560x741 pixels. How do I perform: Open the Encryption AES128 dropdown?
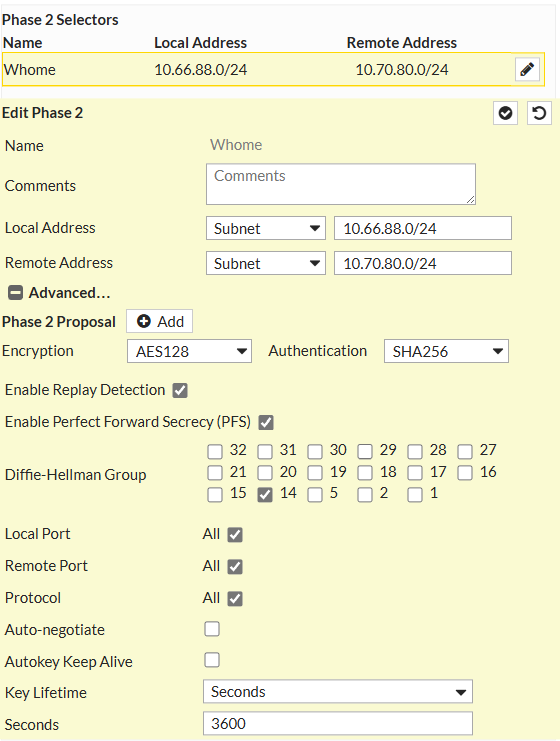[189, 351]
